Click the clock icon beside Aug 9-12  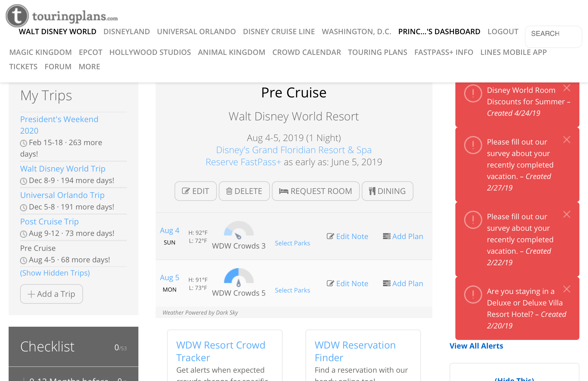24,234
